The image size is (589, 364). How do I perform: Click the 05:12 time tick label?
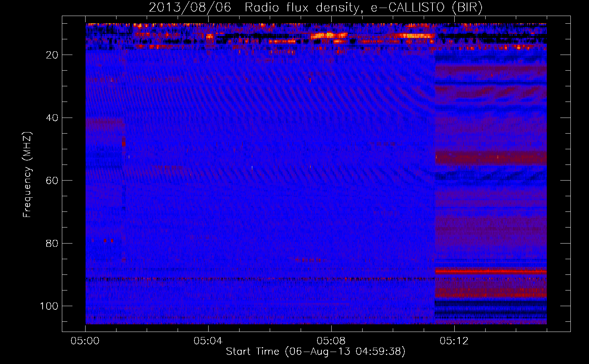click(x=454, y=341)
